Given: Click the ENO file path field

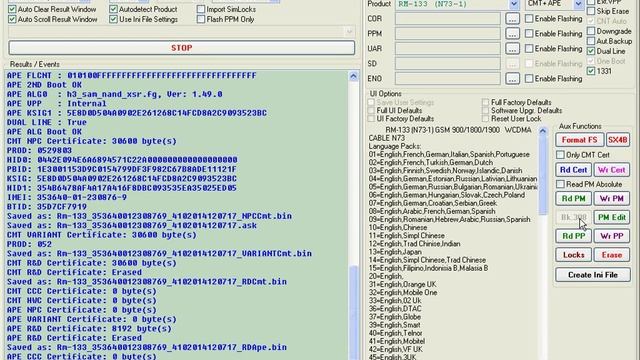Looking at the screenshot, I should click(x=447, y=78).
